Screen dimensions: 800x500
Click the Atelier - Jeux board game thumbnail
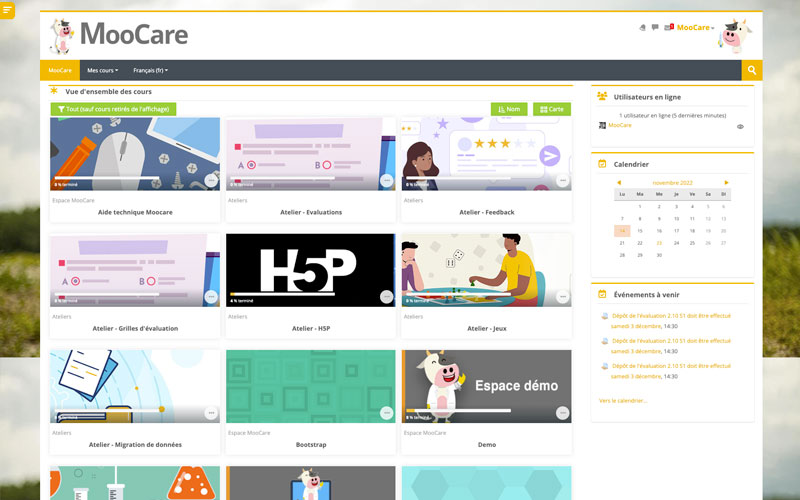pos(486,270)
